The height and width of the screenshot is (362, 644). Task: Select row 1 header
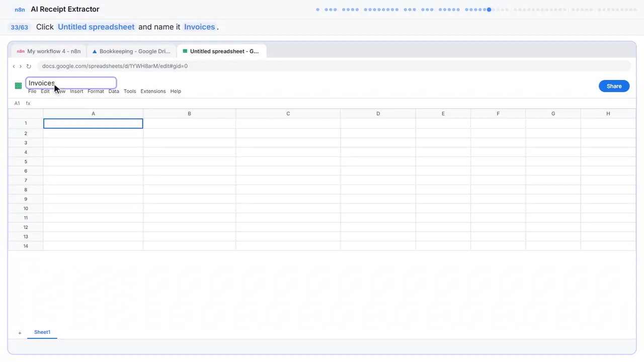[26, 124]
